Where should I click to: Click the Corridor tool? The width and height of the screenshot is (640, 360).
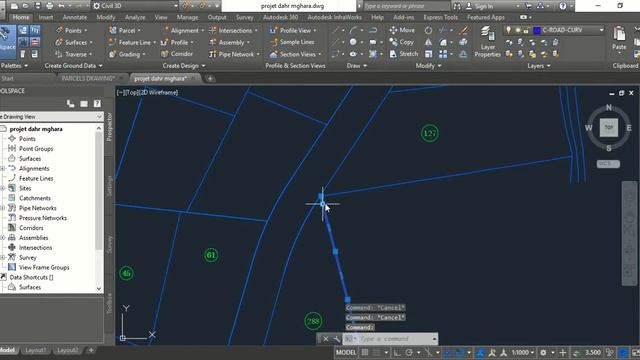click(177, 54)
